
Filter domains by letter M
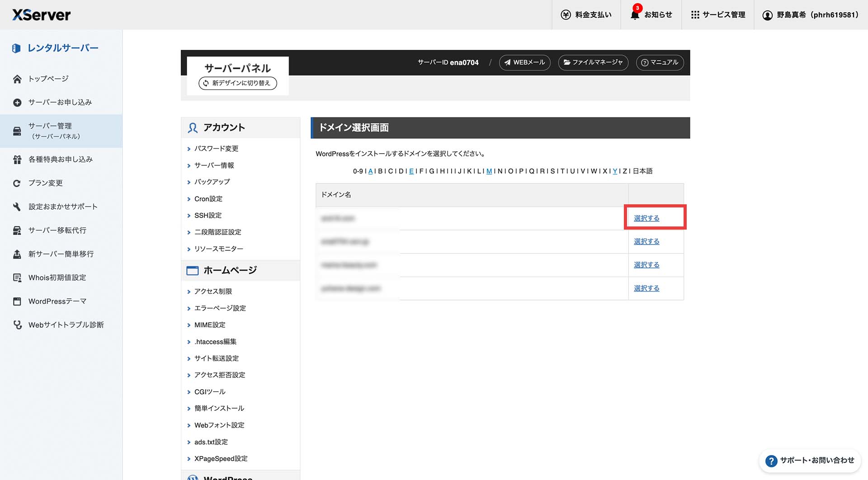tap(489, 171)
